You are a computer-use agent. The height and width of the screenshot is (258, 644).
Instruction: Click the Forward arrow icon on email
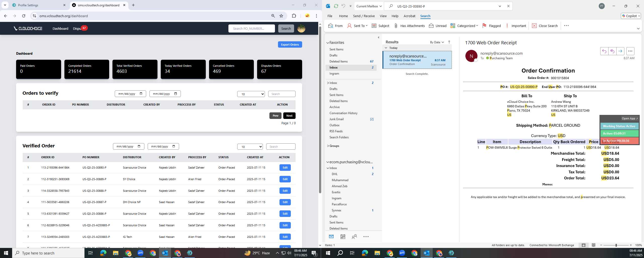[x=620, y=51]
